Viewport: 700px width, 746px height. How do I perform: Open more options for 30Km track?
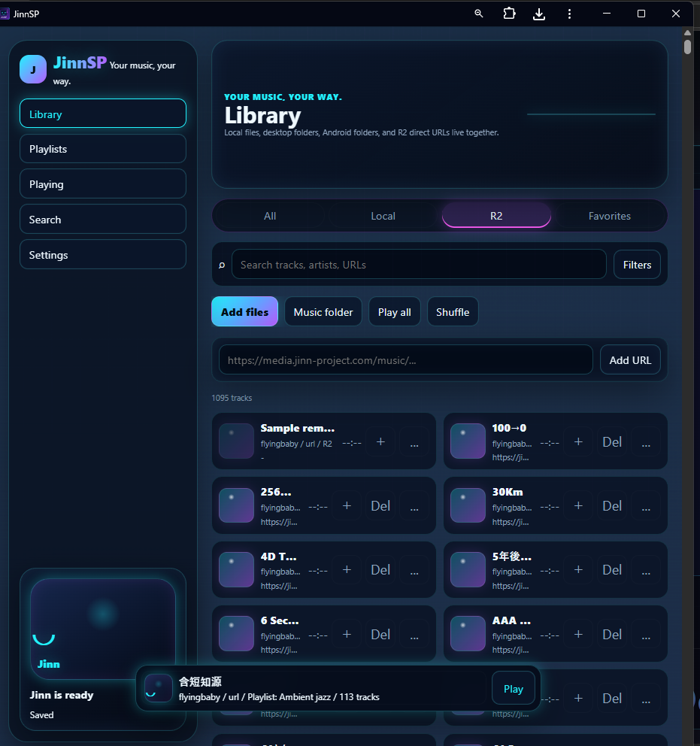pyautogui.click(x=646, y=506)
